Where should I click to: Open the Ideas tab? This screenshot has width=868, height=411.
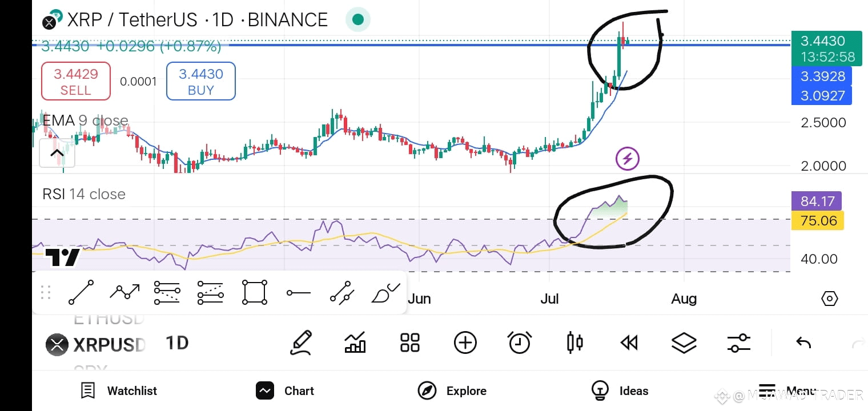point(620,391)
